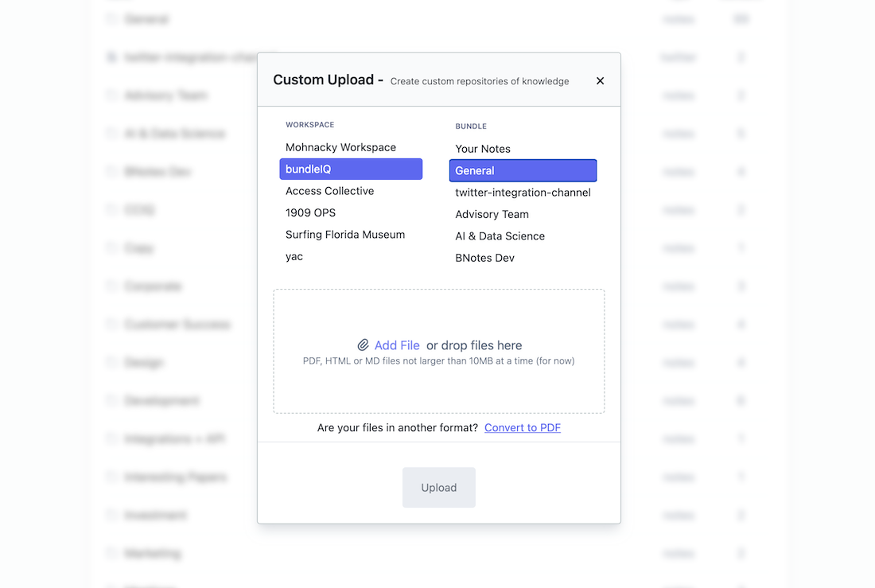The width and height of the screenshot is (875, 588).
Task: Select the General bundle
Action: tap(522, 170)
